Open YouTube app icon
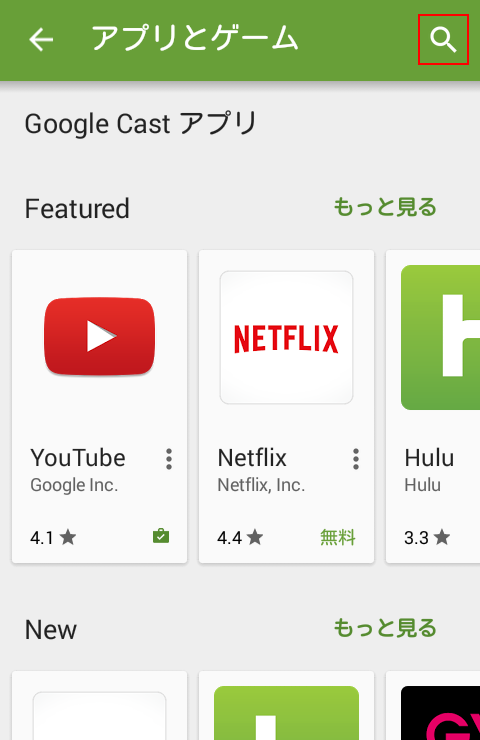480x740 pixels. click(100, 336)
